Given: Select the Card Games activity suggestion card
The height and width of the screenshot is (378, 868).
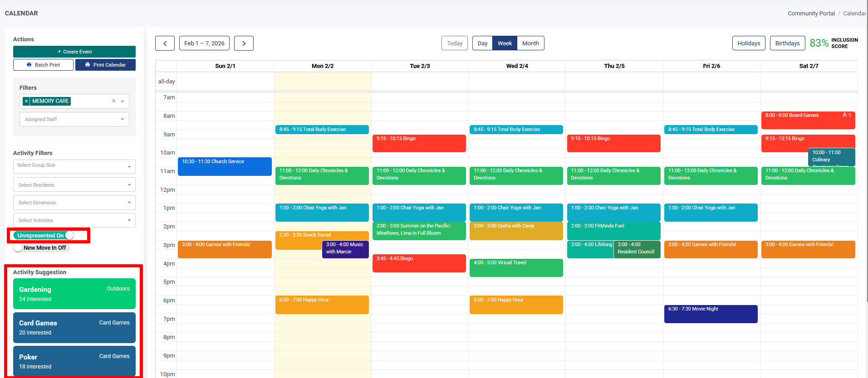Looking at the screenshot, I should click(74, 328).
